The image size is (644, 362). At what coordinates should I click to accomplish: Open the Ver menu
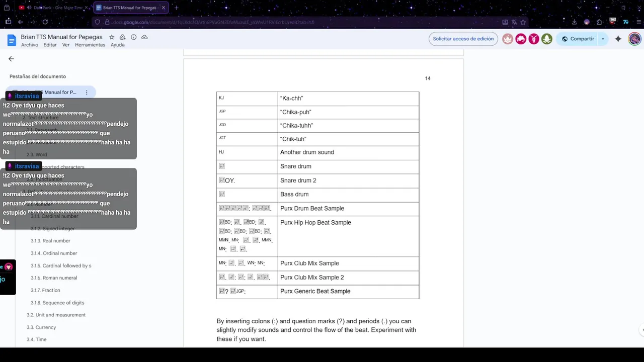click(x=66, y=45)
